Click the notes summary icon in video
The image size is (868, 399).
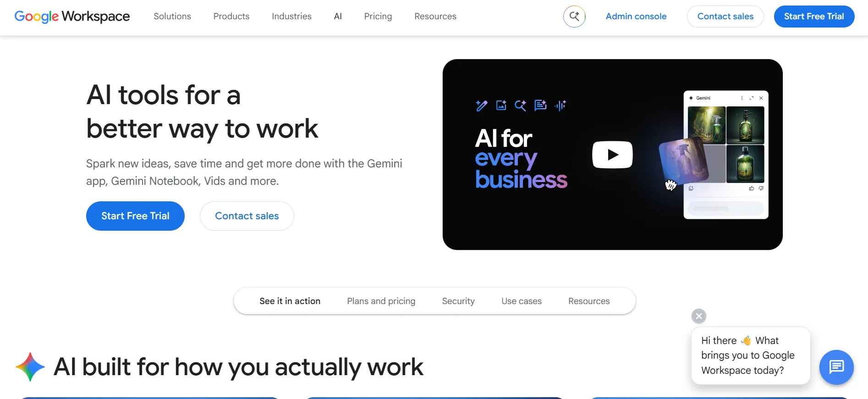click(x=541, y=105)
